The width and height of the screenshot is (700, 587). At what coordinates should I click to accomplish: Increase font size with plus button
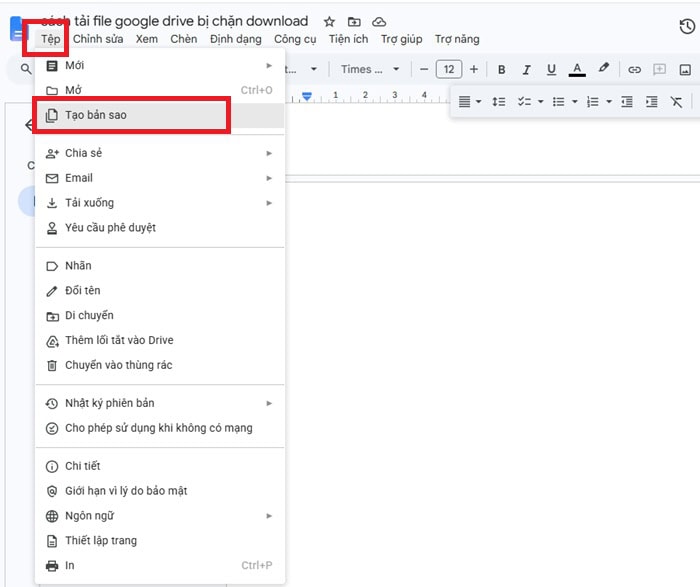pyautogui.click(x=474, y=69)
